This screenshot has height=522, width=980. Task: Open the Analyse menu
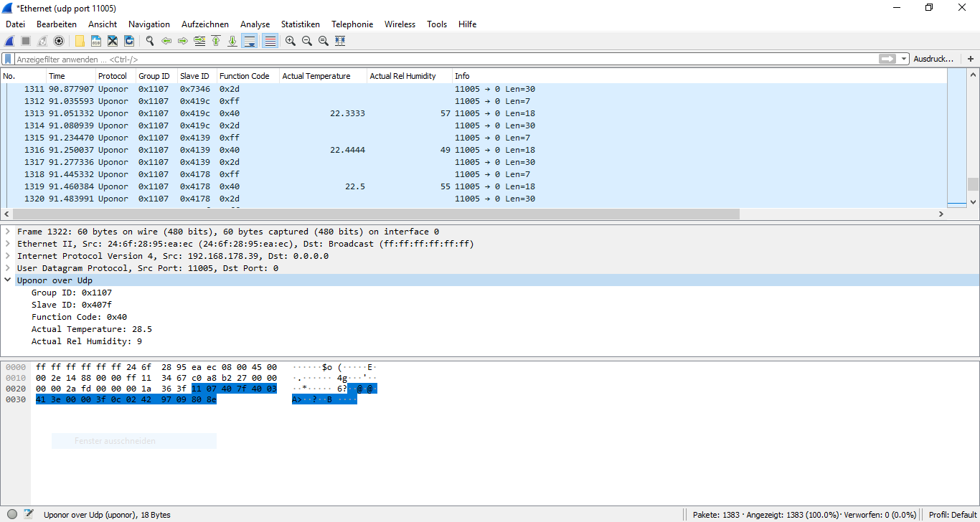pyautogui.click(x=255, y=24)
